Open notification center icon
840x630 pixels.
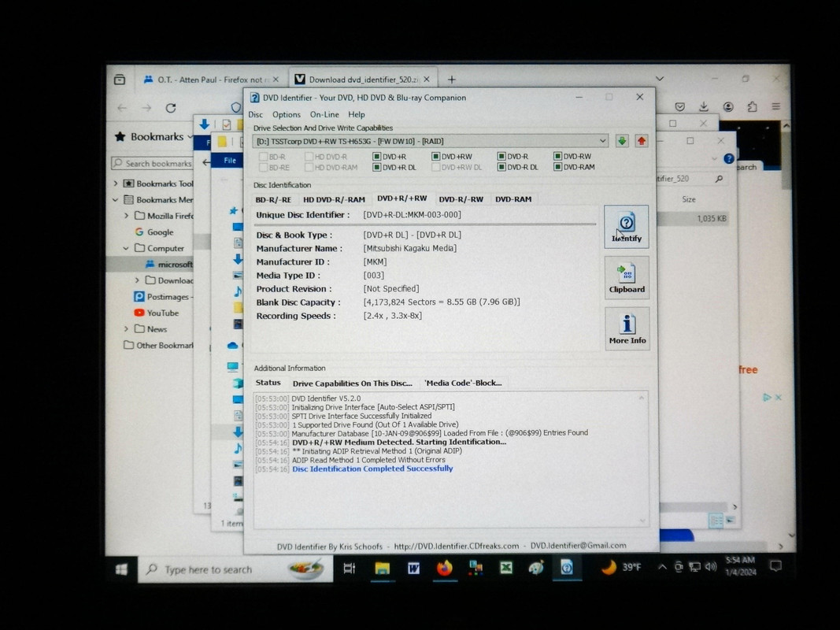(x=775, y=565)
